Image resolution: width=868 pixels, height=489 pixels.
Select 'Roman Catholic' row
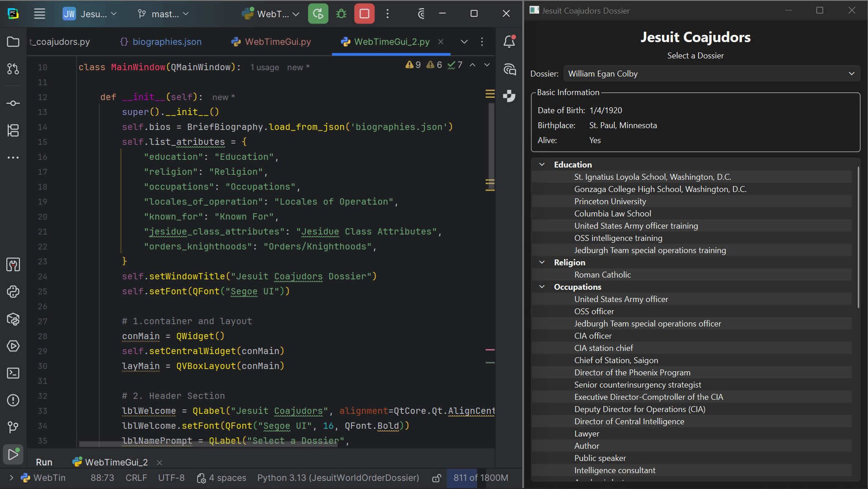tap(691, 274)
